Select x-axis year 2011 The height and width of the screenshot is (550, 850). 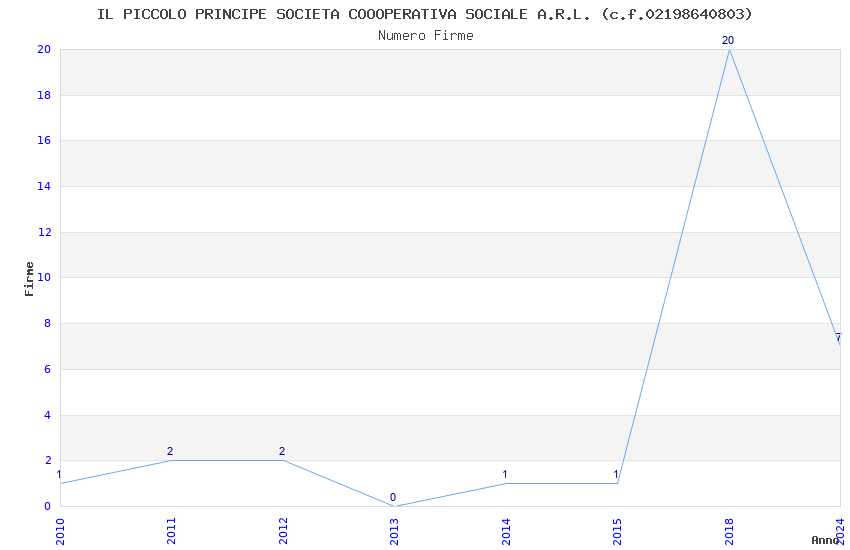pos(171,532)
